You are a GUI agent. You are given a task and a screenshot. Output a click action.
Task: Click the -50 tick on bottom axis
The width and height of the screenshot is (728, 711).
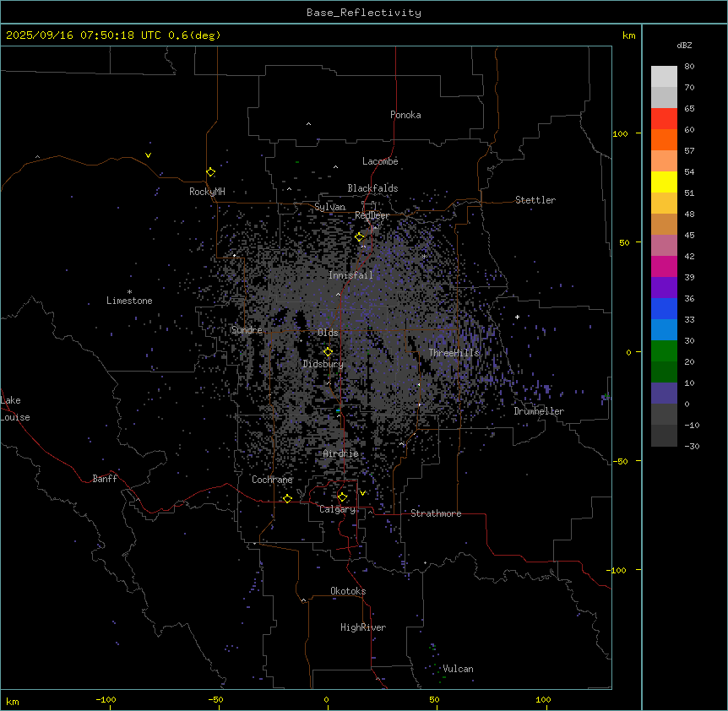coord(215,699)
